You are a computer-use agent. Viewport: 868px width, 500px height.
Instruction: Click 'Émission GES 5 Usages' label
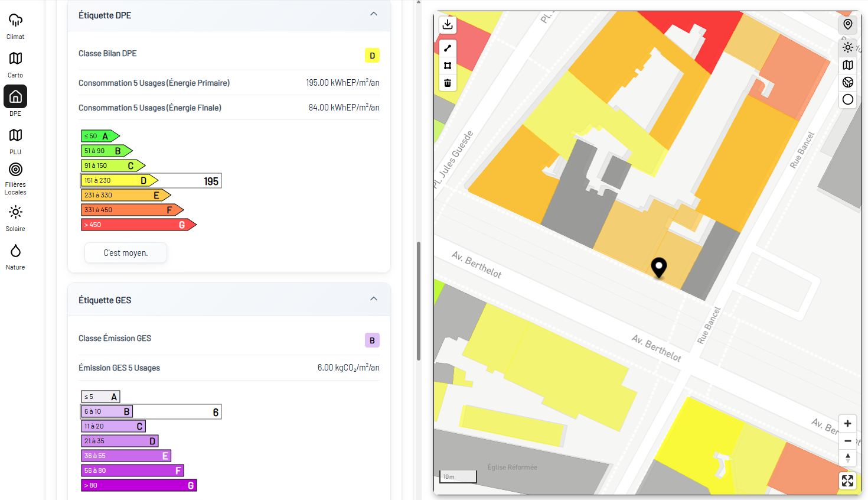(119, 368)
